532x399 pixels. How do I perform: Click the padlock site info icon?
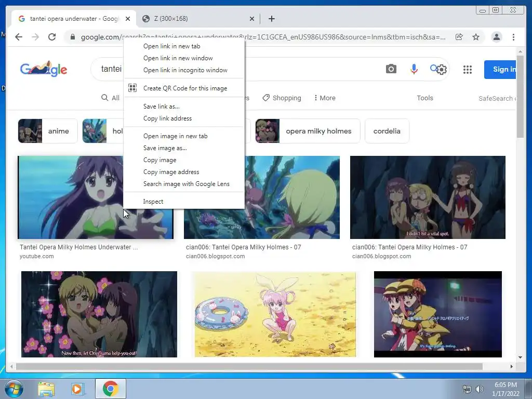[72, 37]
